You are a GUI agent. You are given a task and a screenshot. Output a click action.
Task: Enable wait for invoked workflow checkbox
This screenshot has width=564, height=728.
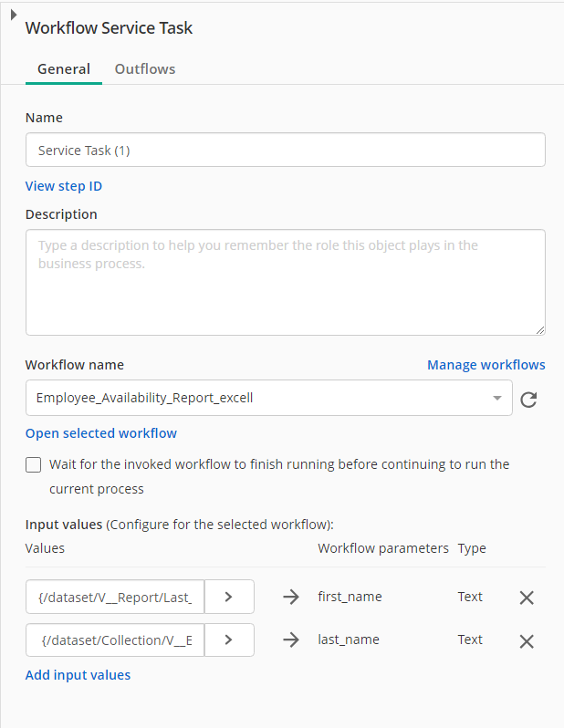34,464
